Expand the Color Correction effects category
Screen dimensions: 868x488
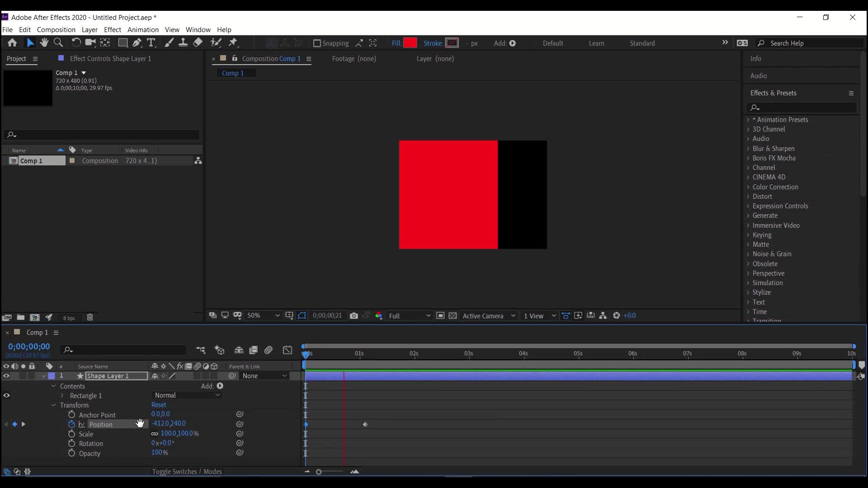point(748,187)
